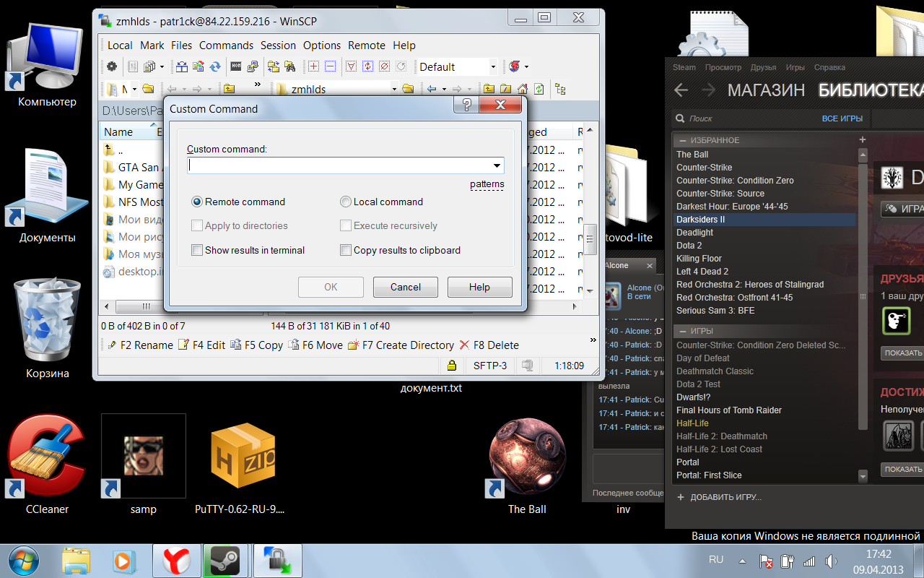Open the remote zmhlds directory dropdown
This screenshot has width=924, height=578.
coord(394,89)
